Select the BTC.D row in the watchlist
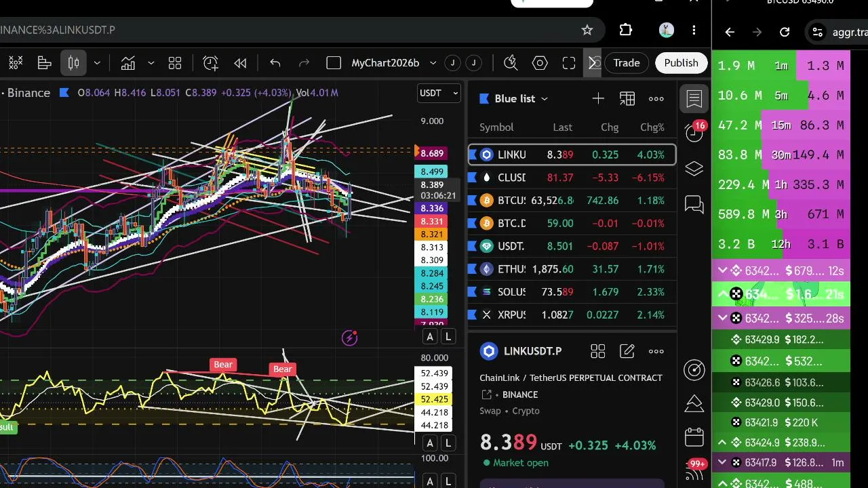Screen dimensions: 868x488 pyautogui.click(x=572, y=223)
